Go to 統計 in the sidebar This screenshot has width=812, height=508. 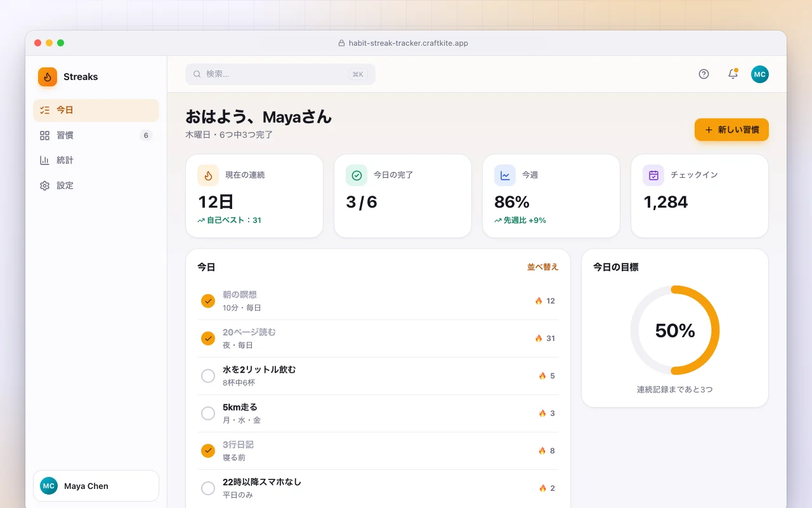point(96,160)
